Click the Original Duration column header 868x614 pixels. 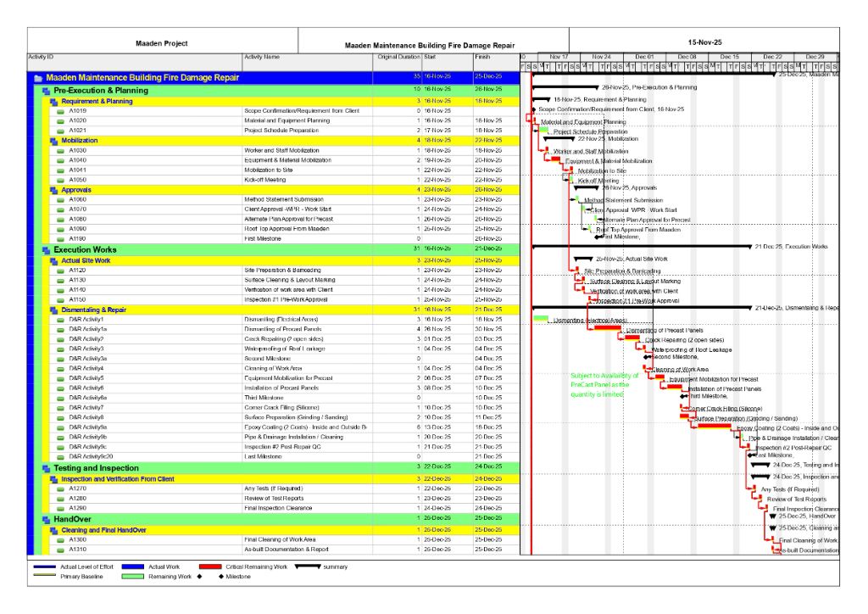pos(398,57)
